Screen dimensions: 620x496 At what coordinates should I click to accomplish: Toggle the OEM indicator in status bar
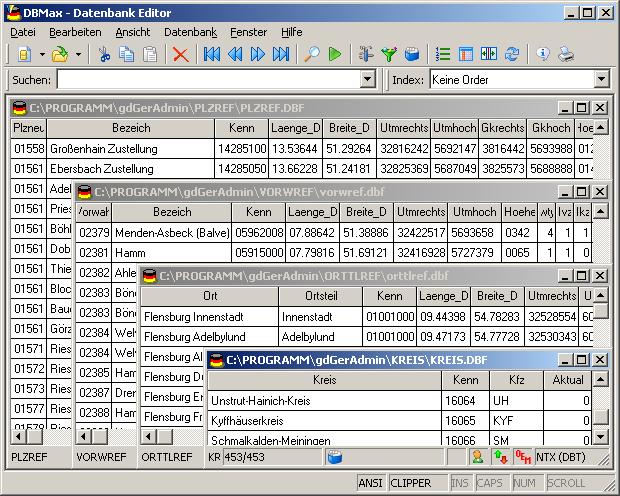point(523,457)
